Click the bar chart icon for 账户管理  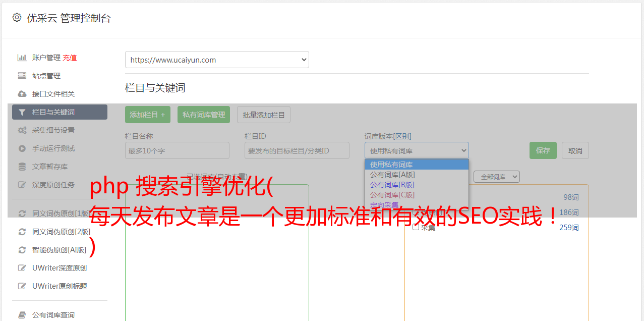pyautogui.click(x=22, y=58)
